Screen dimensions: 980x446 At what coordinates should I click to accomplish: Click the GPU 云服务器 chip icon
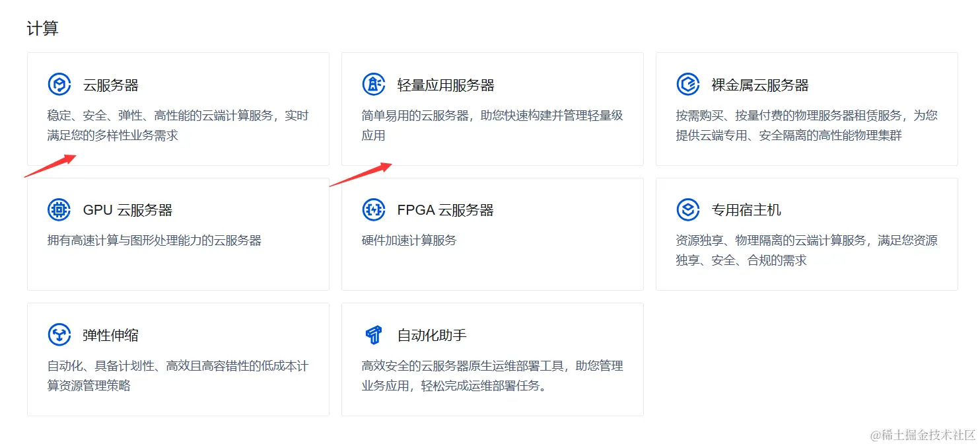[59, 210]
